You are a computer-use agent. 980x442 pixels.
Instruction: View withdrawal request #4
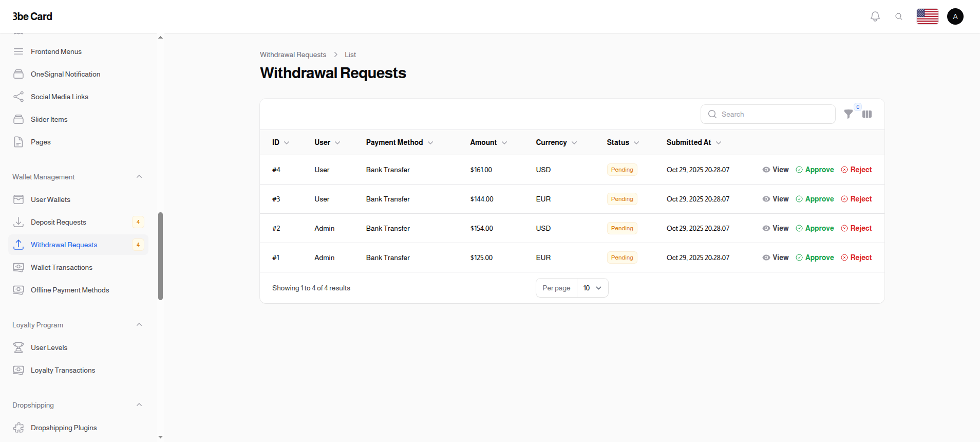(776, 170)
